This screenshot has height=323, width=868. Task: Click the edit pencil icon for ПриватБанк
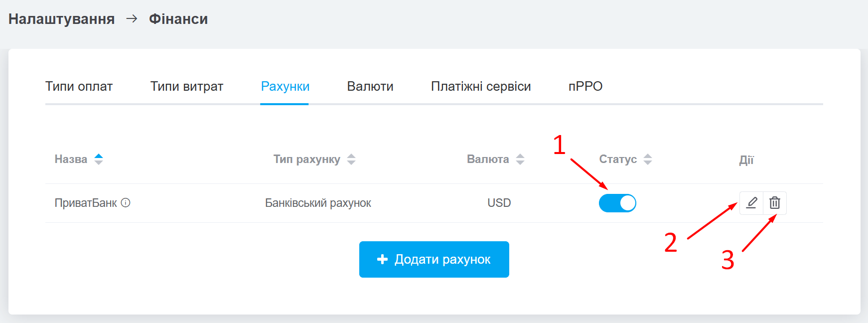pyautogui.click(x=751, y=203)
